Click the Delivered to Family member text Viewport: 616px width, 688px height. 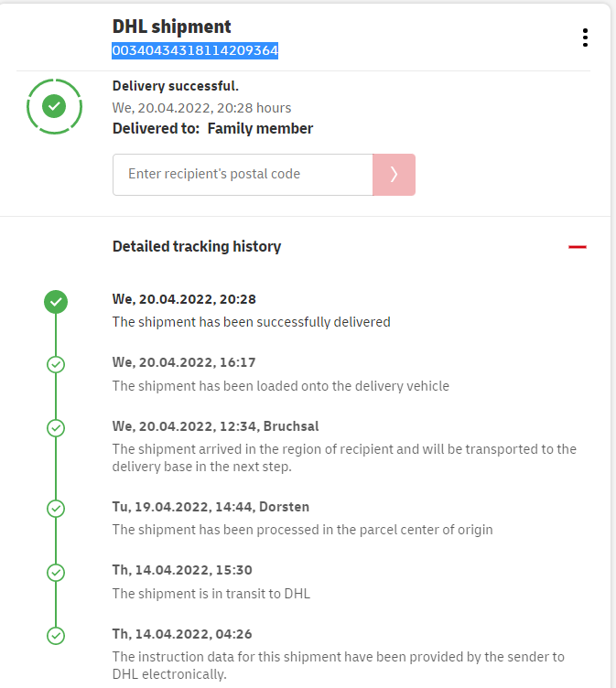(212, 128)
